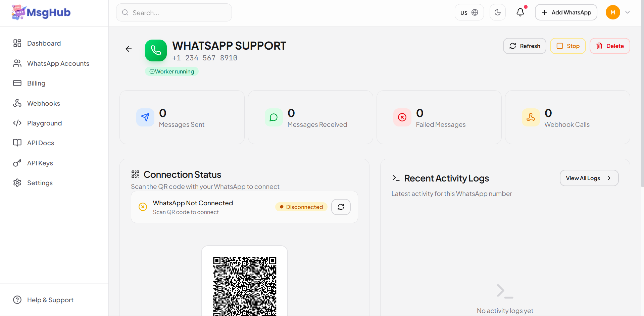Click the 'Scan QR code to connect' text
This screenshot has width=644, height=316.
186,212
